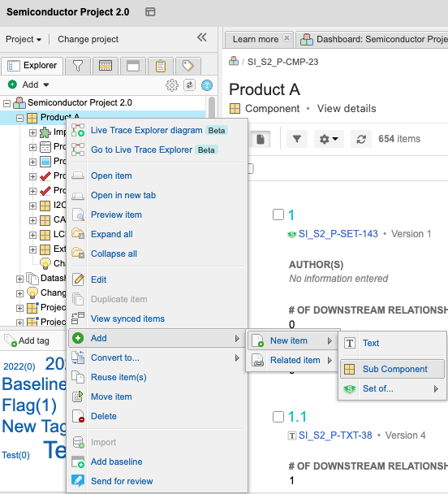Viewport: 448px width, 494px height.
Task: Click the New item document icon
Action: click(x=257, y=340)
